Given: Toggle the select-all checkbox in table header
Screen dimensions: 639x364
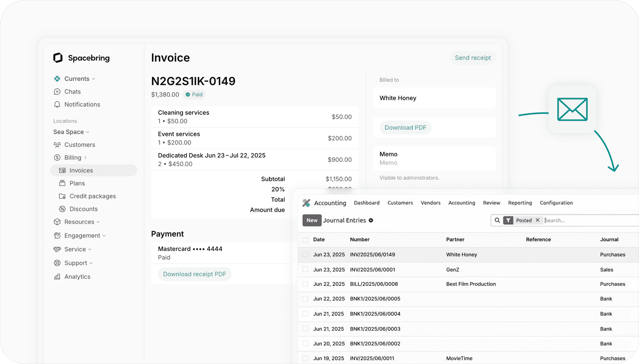Looking at the screenshot, I should [x=305, y=240].
